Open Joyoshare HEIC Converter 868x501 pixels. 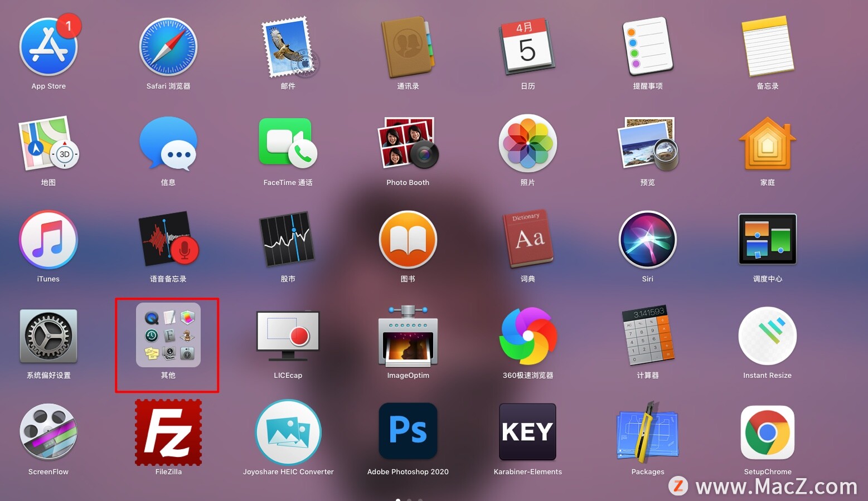(x=288, y=432)
